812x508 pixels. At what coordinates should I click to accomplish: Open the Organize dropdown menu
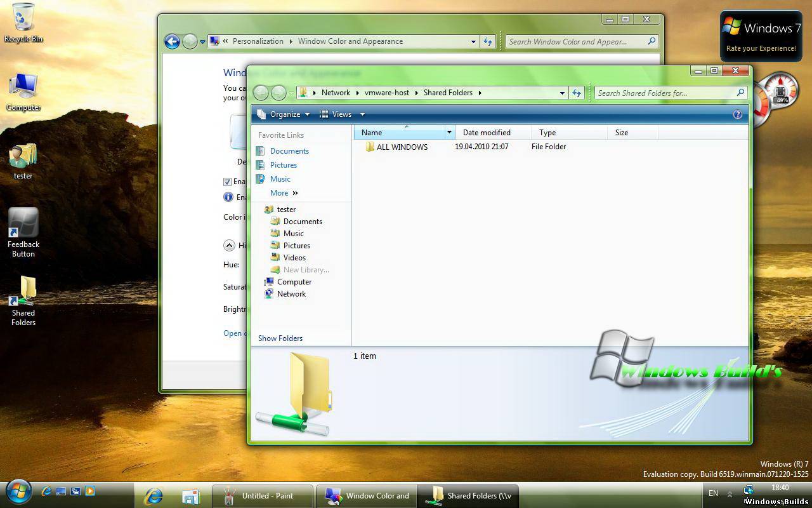[283, 114]
